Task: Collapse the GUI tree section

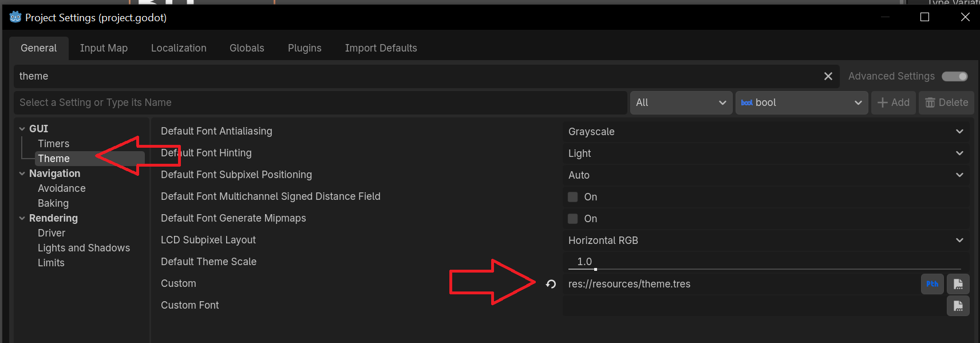Action: tap(22, 129)
